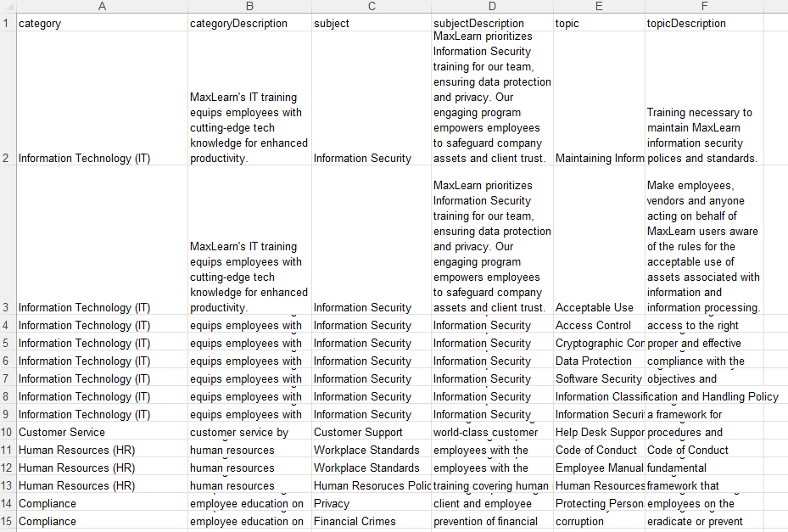
Task: Select 'Human Resources (HR)' cell in row 13
Action: [102, 485]
